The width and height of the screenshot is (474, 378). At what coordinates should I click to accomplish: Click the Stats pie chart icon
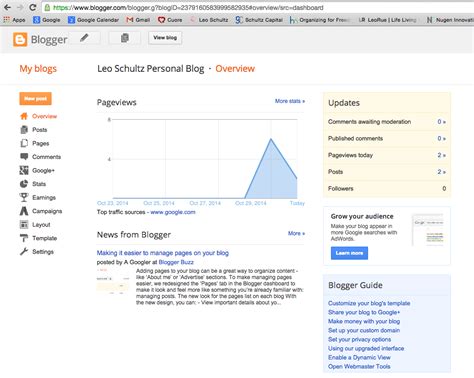pos(24,184)
